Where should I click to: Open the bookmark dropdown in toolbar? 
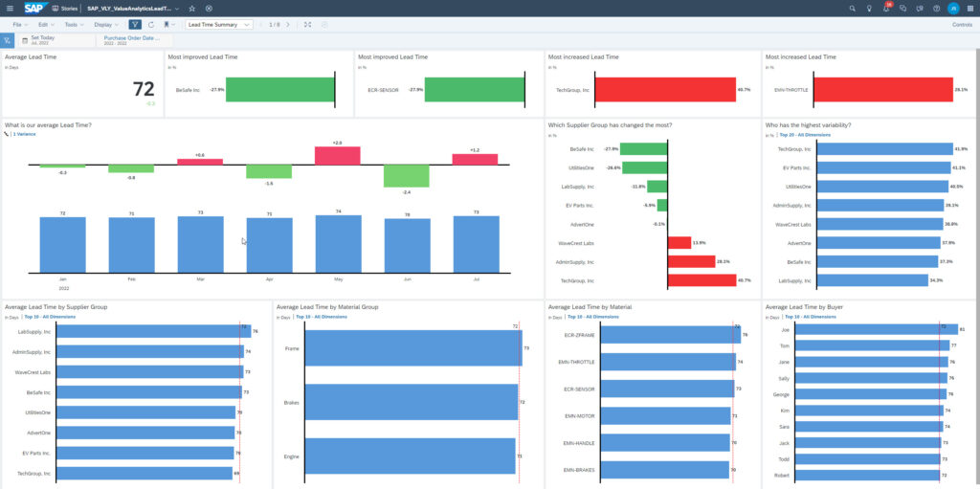(x=169, y=24)
